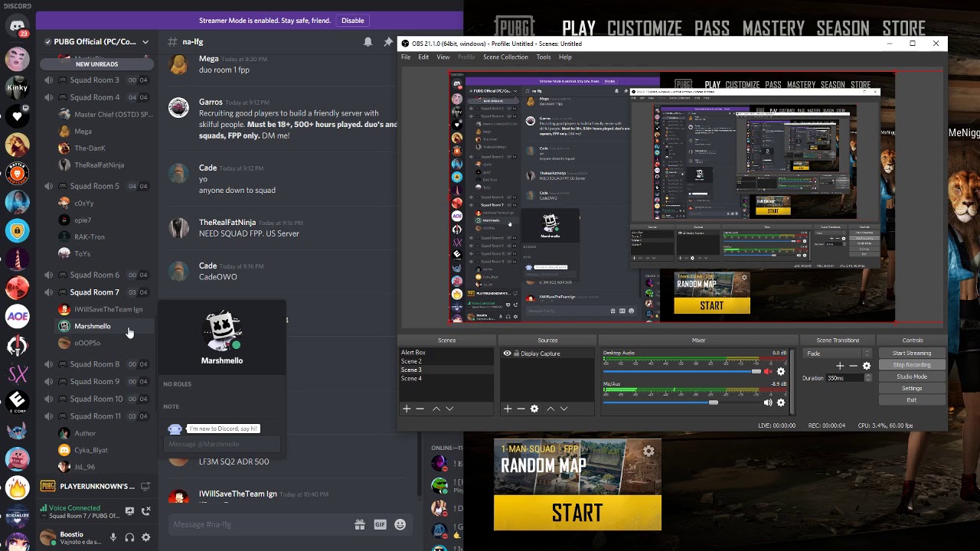Image resolution: width=980 pixels, height=551 pixels.
Task: Toggle Discord headphone deafen
Action: (129, 537)
